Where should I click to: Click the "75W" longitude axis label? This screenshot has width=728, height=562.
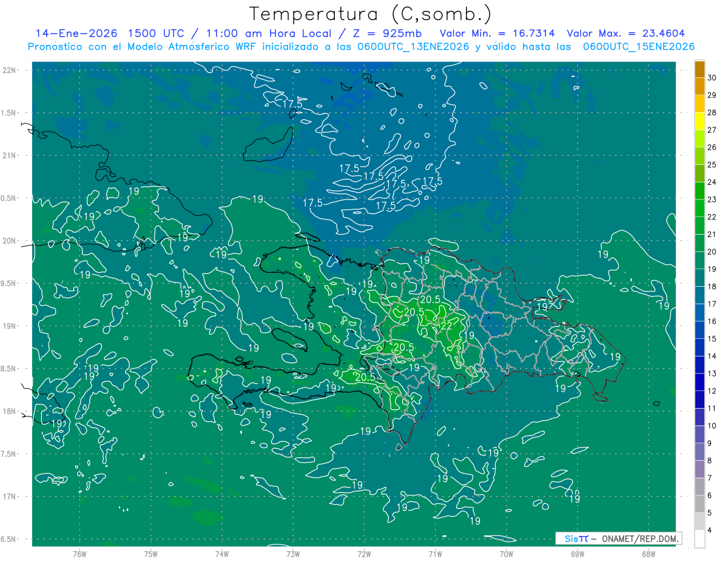(x=151, y=554)
